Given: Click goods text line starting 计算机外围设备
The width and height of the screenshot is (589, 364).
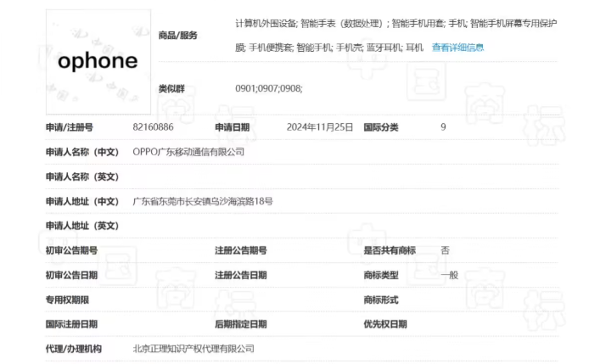Looking at the screenshot, I should pos(396,23).
